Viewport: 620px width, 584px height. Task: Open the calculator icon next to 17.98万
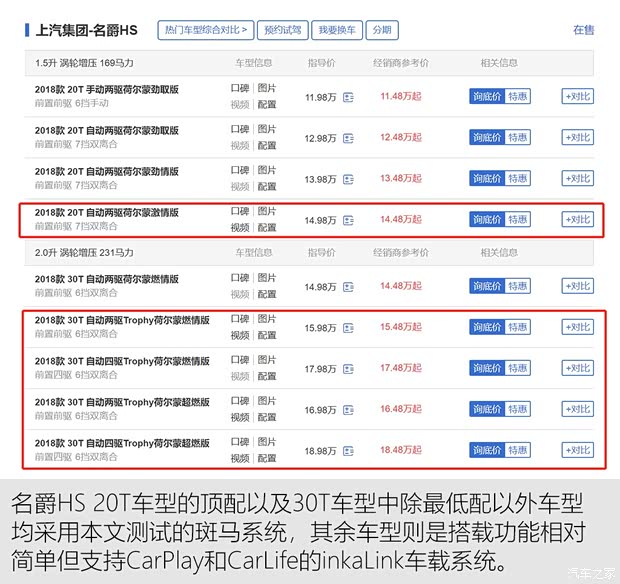[348, 369]
